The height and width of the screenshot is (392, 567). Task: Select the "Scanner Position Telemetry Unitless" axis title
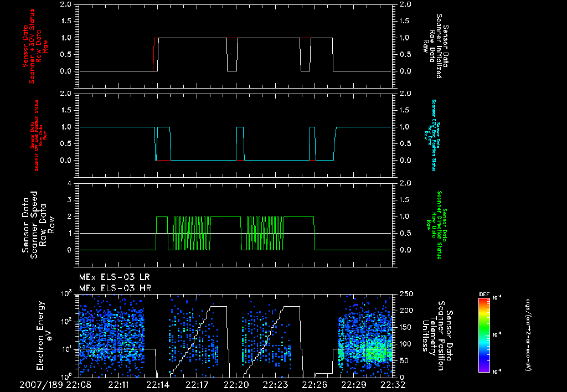437,336
